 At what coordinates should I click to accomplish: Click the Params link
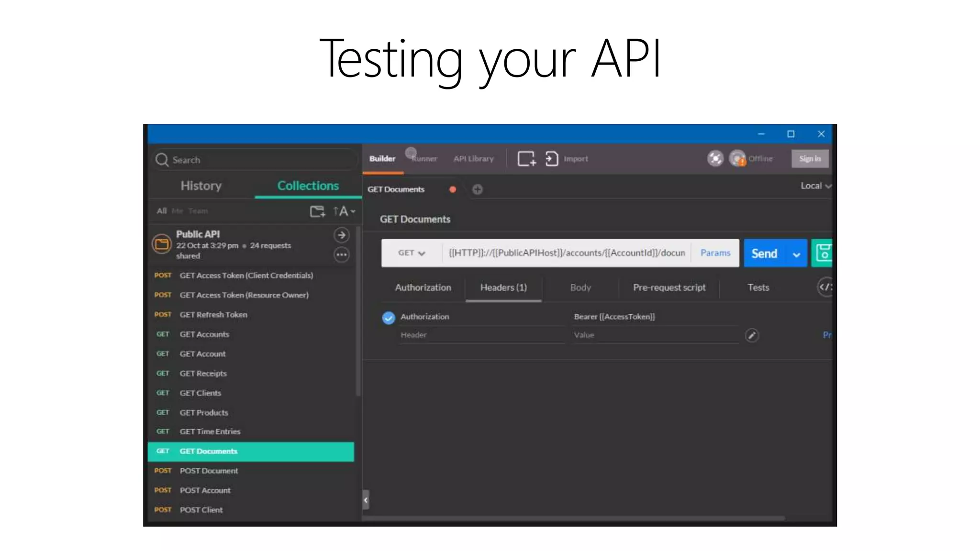(715, 253)
